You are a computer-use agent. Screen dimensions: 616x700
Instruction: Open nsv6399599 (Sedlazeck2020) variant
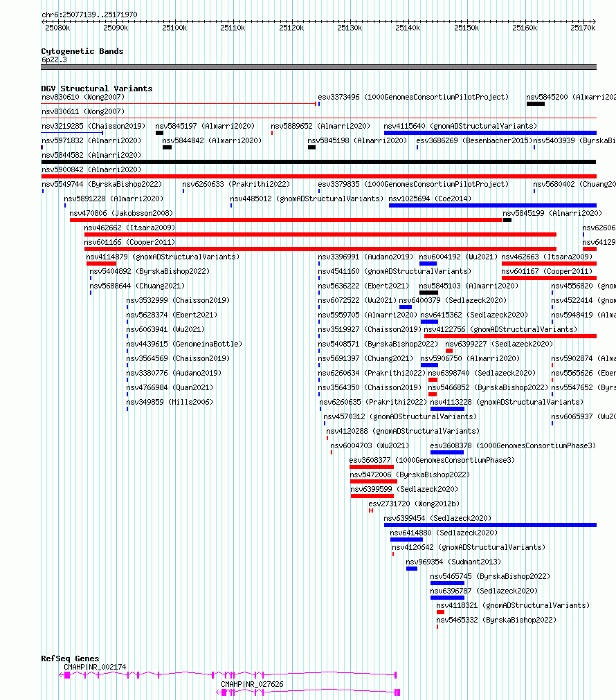pos(404,489)
